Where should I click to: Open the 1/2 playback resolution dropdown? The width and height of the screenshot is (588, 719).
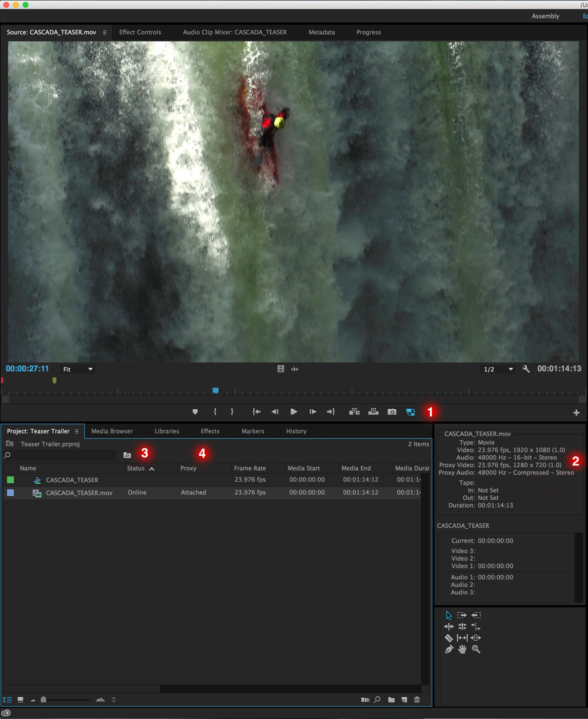point(498,369)
